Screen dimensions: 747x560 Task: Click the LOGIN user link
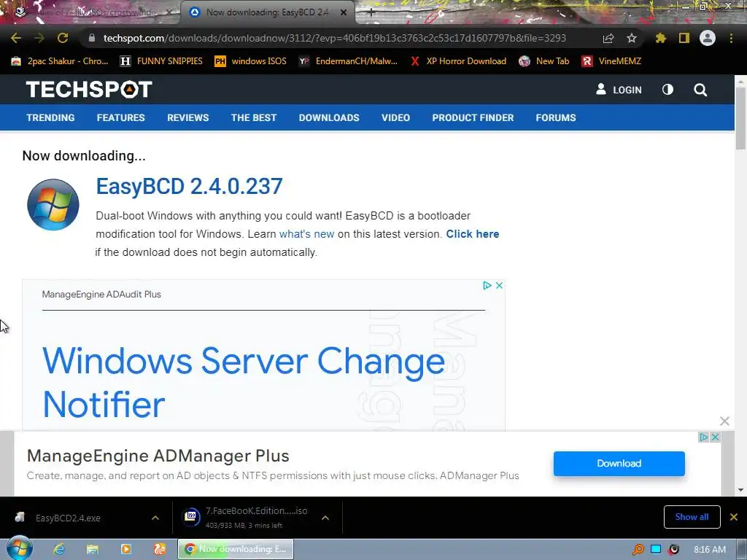pos(619,90)
